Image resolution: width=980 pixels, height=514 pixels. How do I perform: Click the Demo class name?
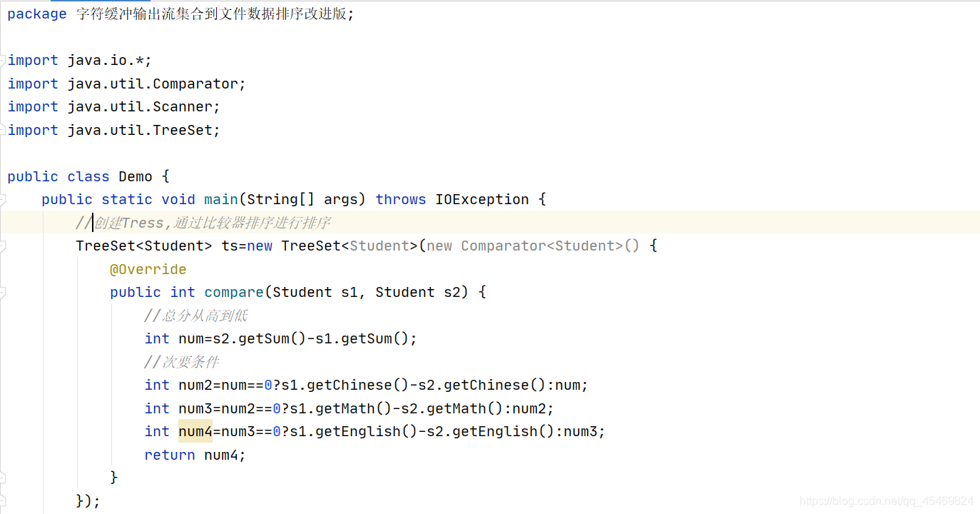pyautogui.click(x=136, y=177)
